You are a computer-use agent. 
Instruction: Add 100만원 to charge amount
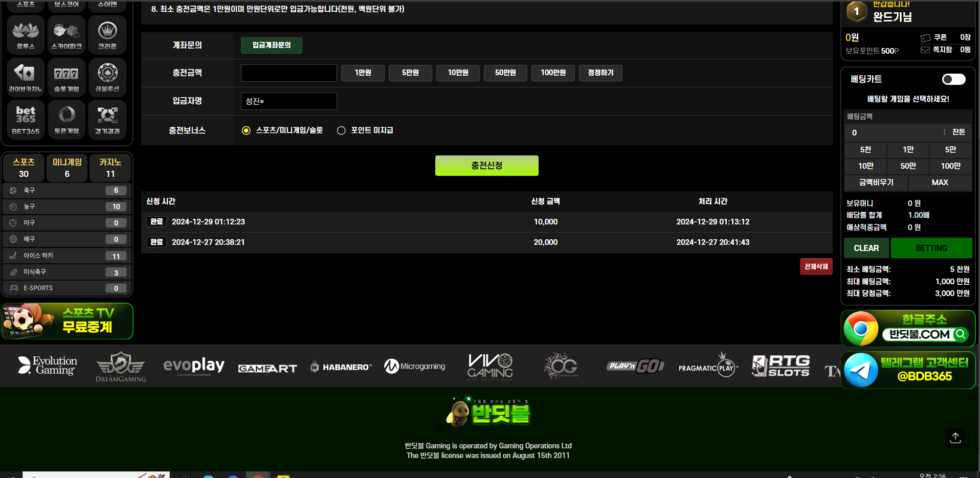pos(553,73)
